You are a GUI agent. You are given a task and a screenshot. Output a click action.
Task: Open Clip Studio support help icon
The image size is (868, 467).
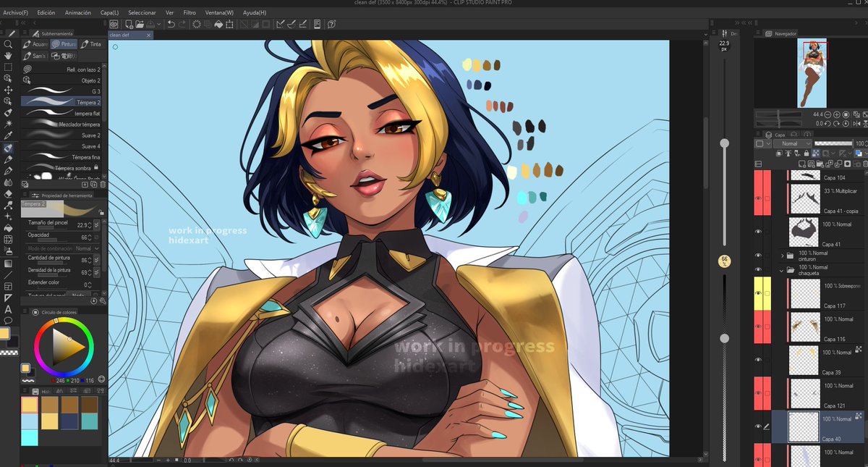(x=332, y=24)
